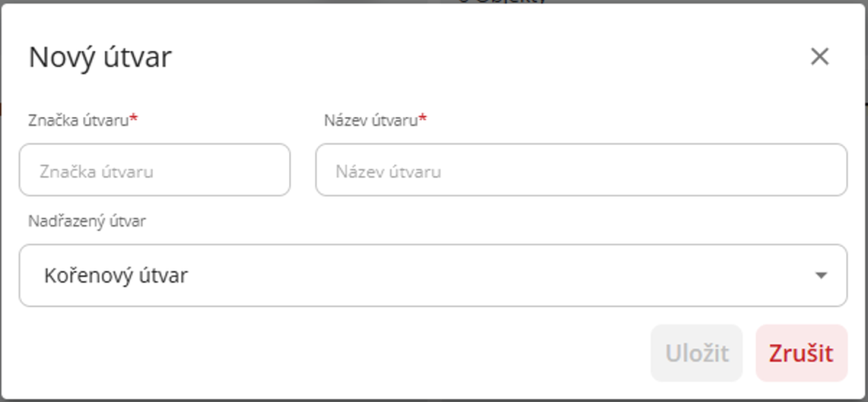This screenshot has width=868, height=402.
Task: Click the "Značka útvaru" label above its field
Action: (x=78, y=120)
